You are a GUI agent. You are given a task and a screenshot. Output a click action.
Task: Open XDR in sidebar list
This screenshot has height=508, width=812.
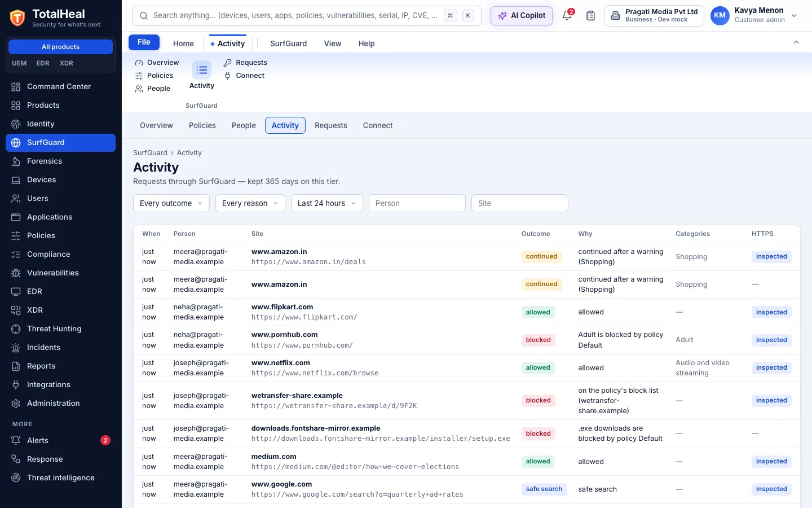[60, 310]
